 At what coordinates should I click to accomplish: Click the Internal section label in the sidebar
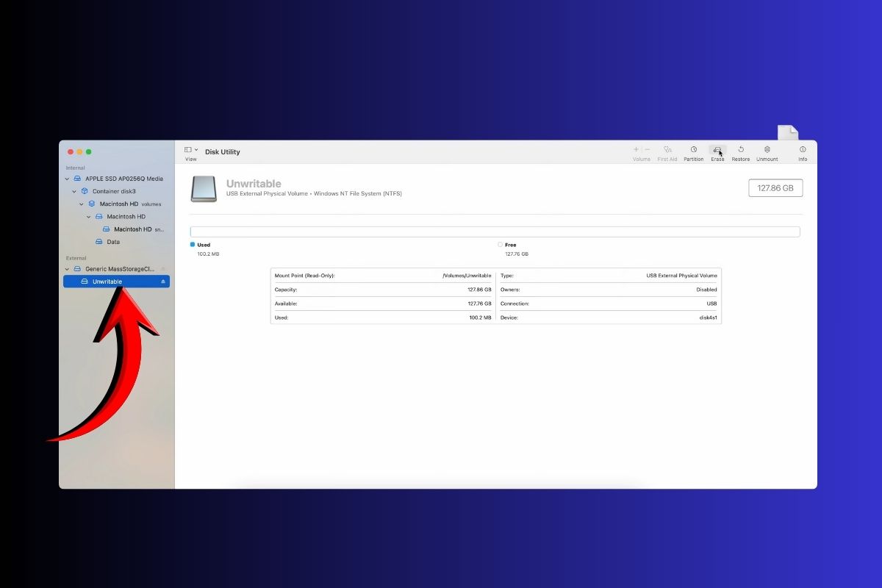coord(75,168)
